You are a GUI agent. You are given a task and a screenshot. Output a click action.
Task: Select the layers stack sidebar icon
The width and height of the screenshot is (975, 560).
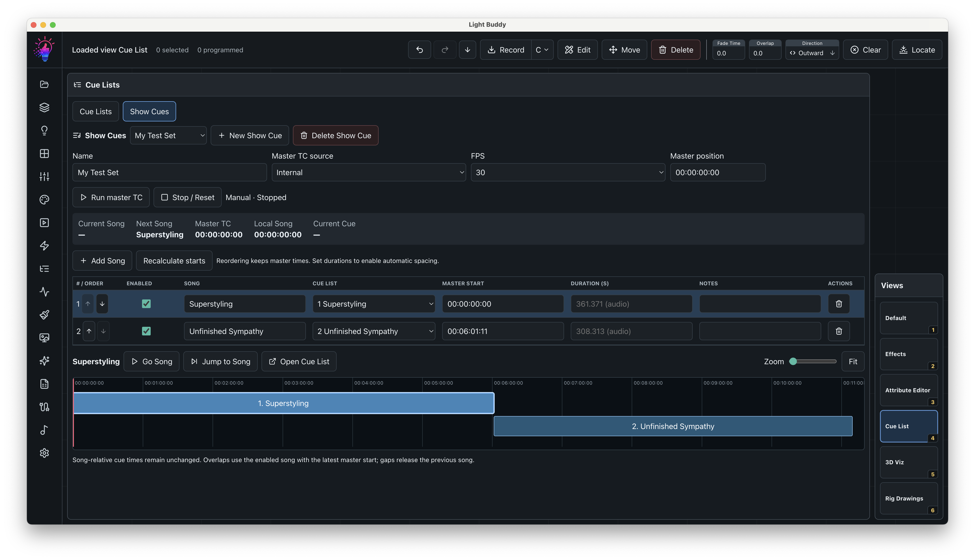44,107
